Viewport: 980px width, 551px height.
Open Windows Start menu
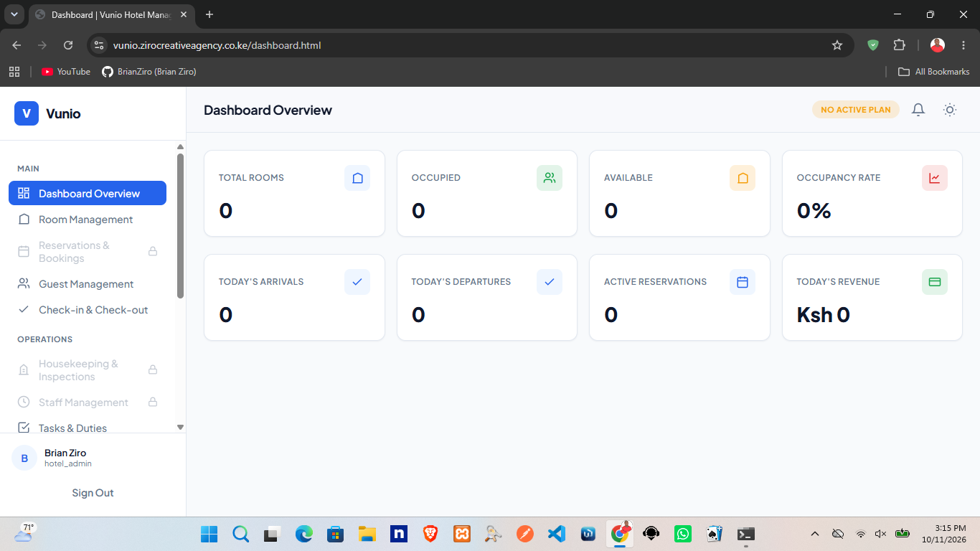[x=209, y=534]
